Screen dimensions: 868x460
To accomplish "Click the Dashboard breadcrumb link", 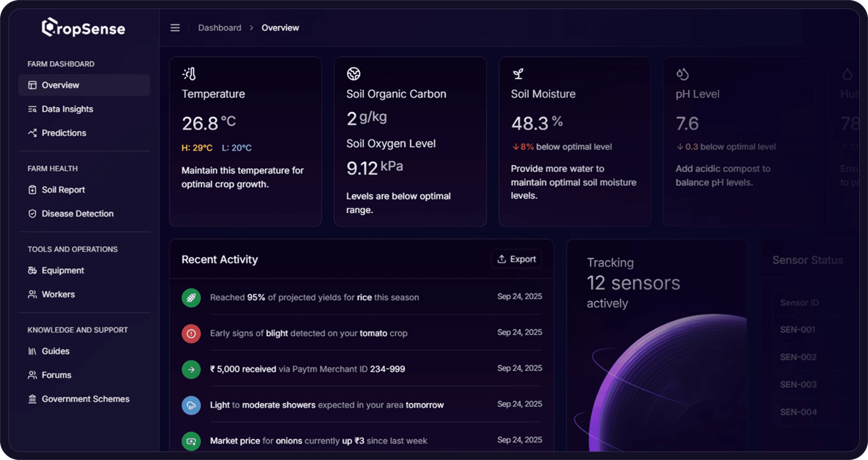I will tap(219, 28).
